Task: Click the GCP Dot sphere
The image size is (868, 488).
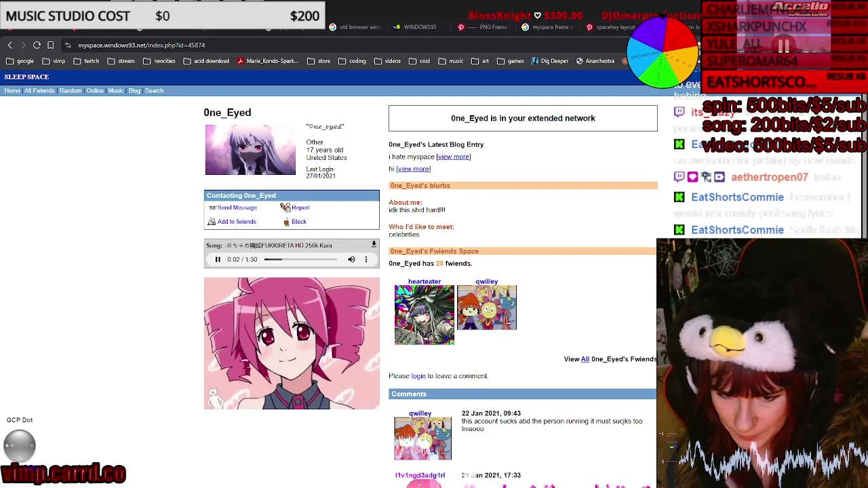Action: click(20, 445)
